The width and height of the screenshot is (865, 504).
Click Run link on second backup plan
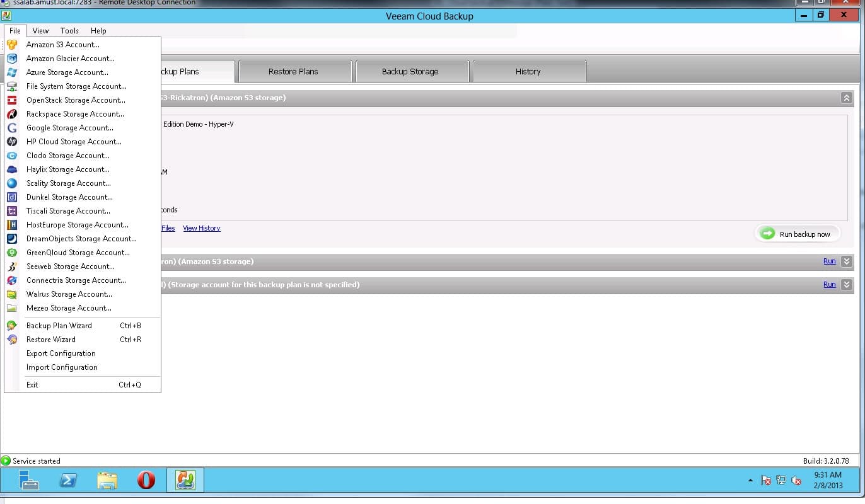(x=830, y=261)
